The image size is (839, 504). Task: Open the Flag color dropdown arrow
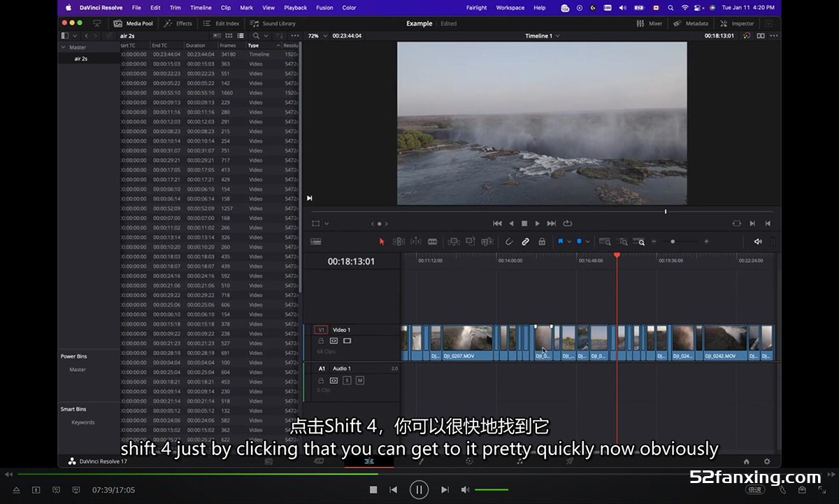tap(569, 242)
